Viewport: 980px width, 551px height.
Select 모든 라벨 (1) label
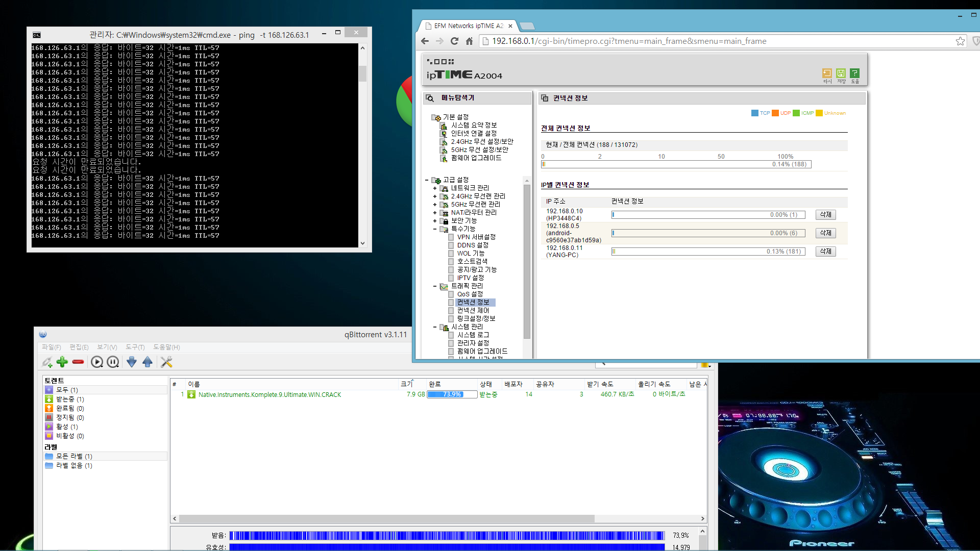point(73,456)
